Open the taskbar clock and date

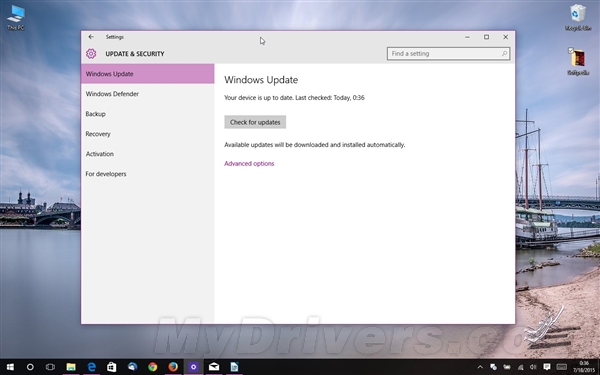click(x=584, y=367)
